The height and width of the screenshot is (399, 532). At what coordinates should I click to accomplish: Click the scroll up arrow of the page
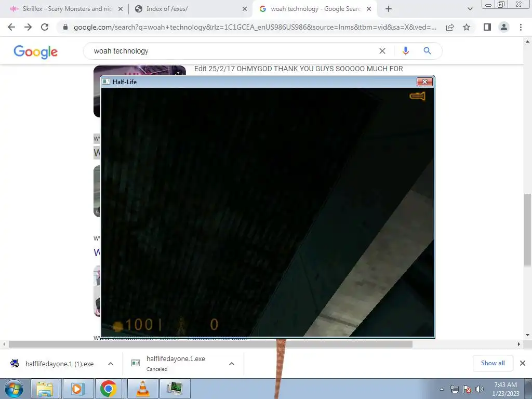527,42
